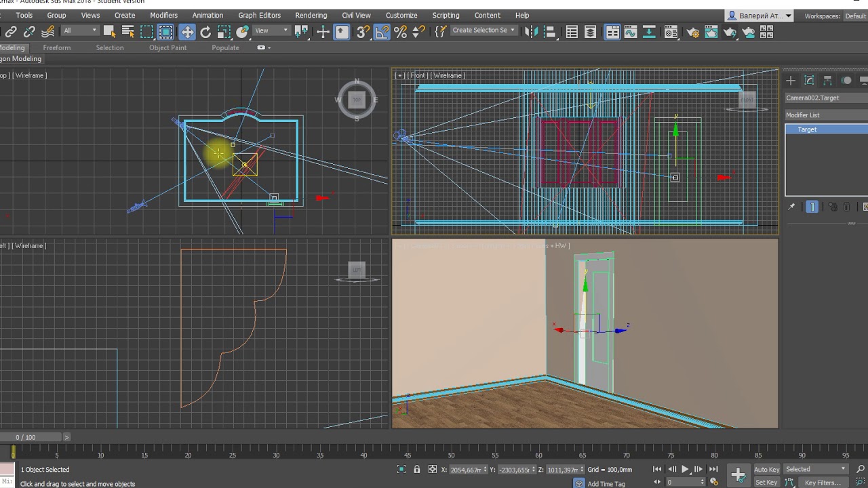Open Render Setup teapot icon
Viewport: 868px width, 488px height.
point(692,32)
